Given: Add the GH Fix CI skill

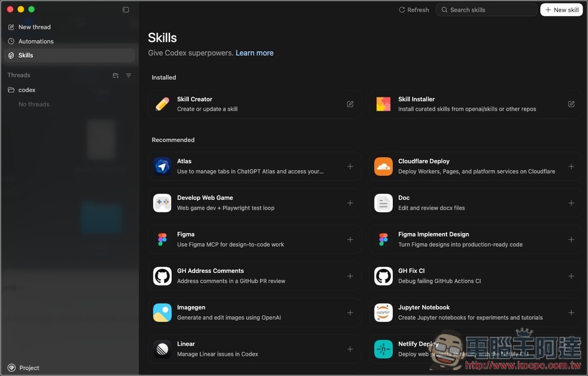Looking at the screenshot, I should [x=571, y=276].
